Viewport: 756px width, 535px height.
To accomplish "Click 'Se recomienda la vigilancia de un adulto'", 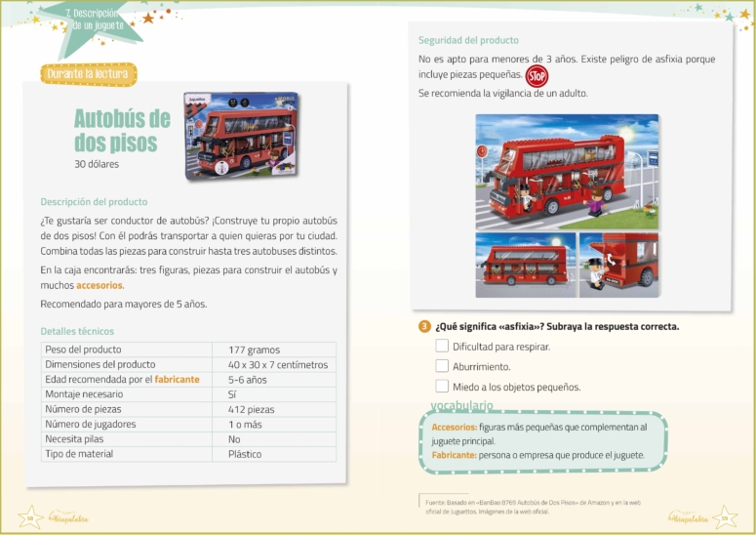I will pos(503,93).
